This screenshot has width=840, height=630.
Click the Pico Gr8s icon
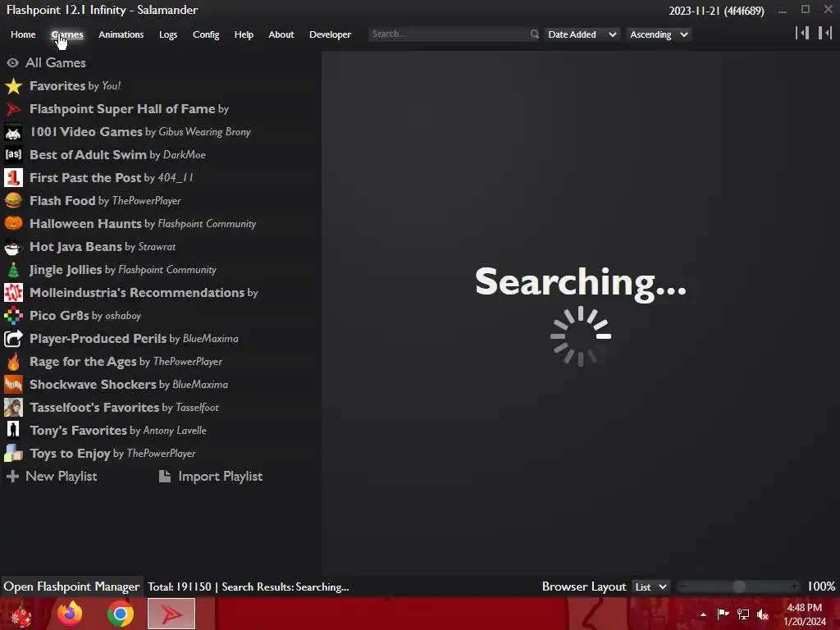(13, 316)
